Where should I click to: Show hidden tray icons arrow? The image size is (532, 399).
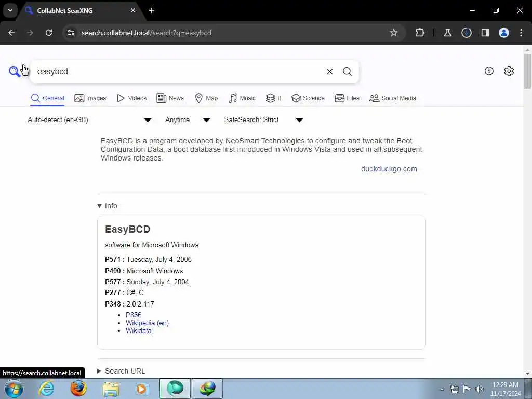click(442, 389)
